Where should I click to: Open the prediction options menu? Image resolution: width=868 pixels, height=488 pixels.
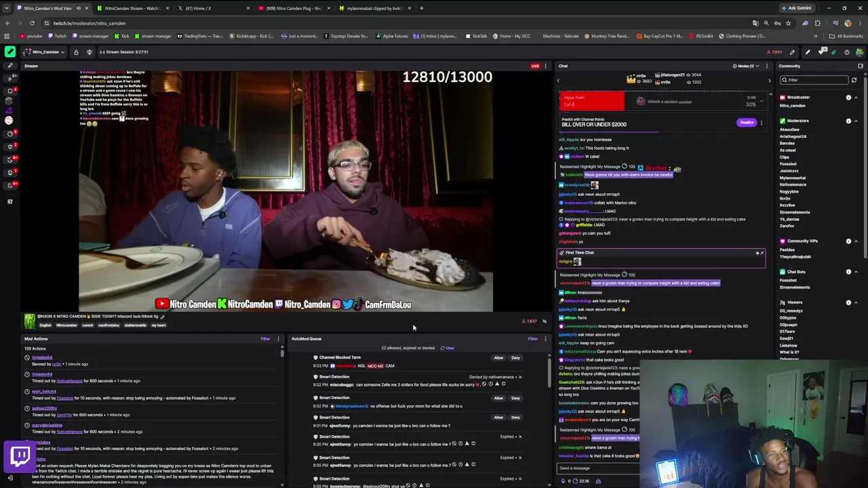click(761, 123)
